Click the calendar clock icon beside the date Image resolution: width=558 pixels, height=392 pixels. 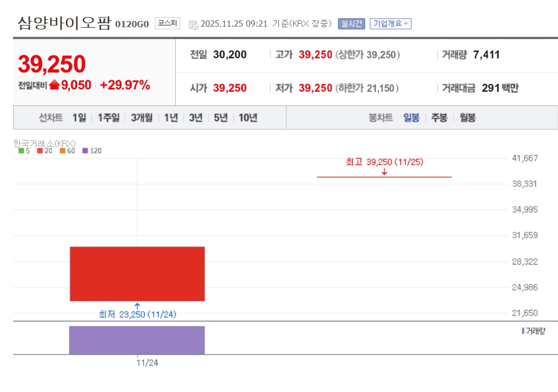point(193,24)
